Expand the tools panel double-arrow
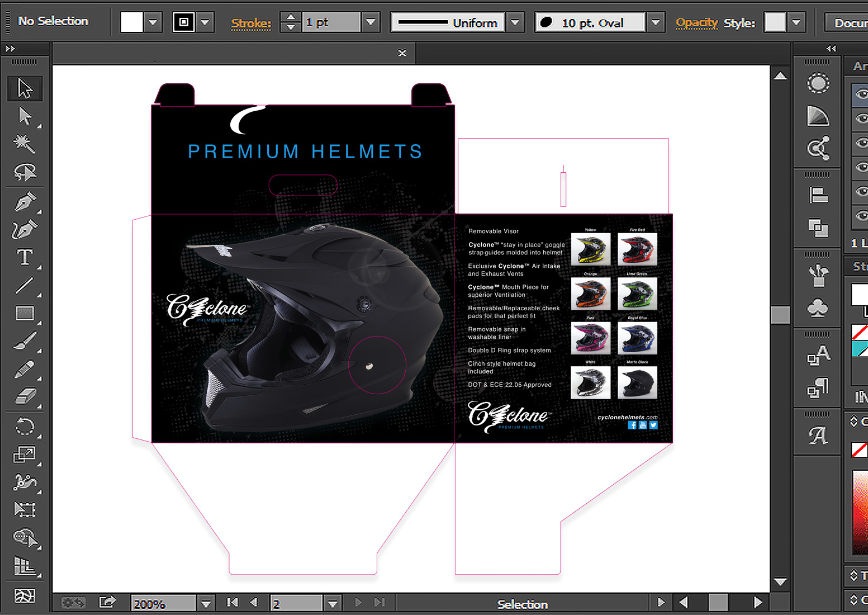Screen dimensions: 868x615 pos(10,49)
